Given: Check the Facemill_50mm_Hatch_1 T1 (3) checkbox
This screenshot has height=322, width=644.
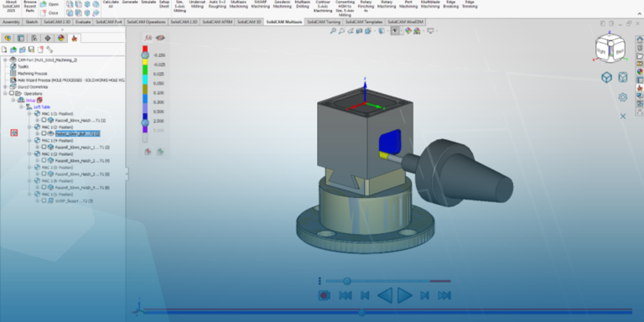Looking at the screenshot, I should point(44,147).
